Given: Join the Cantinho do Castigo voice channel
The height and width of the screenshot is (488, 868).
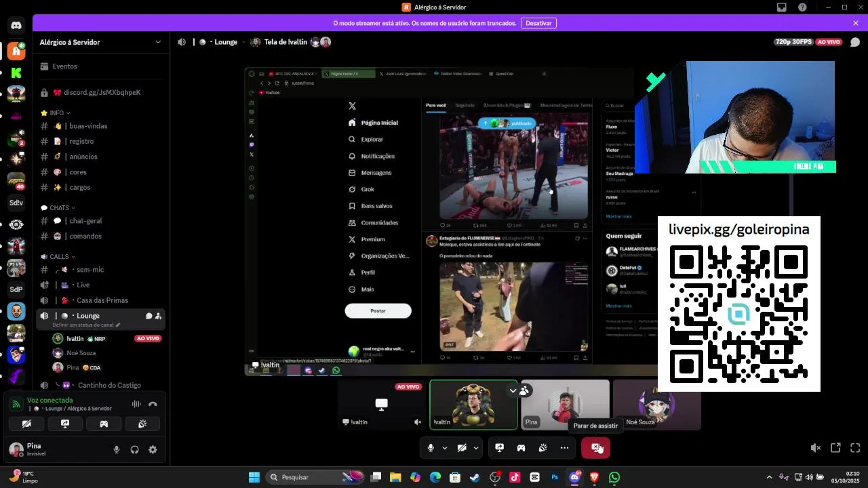Looking at the screenshot, I should [102, 385].
